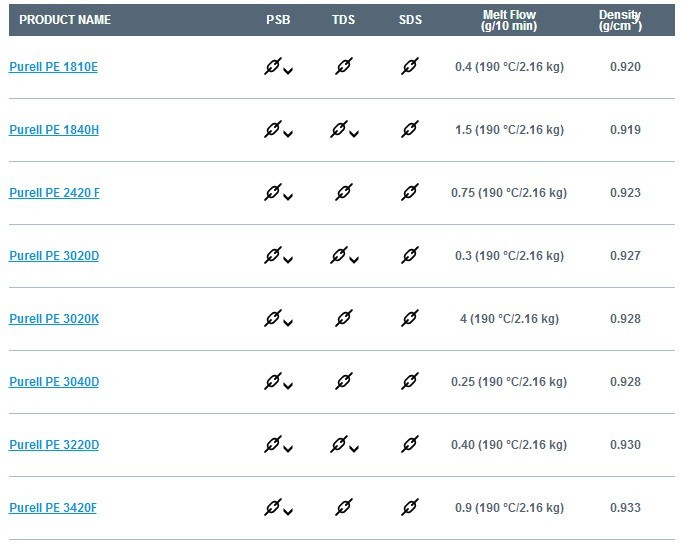
Task: Open SDS link icon for Purell PE 3020D
Action: click(x=410, y=256)
